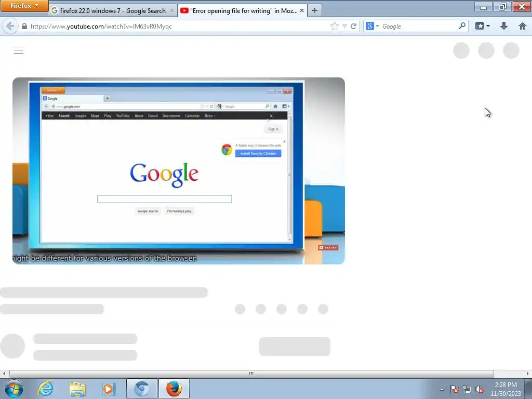Close the YouTube video tab

pos(302,10)
